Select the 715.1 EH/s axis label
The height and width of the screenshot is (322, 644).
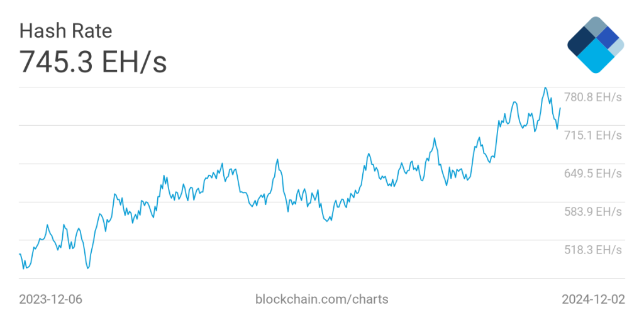coord(593,135)
